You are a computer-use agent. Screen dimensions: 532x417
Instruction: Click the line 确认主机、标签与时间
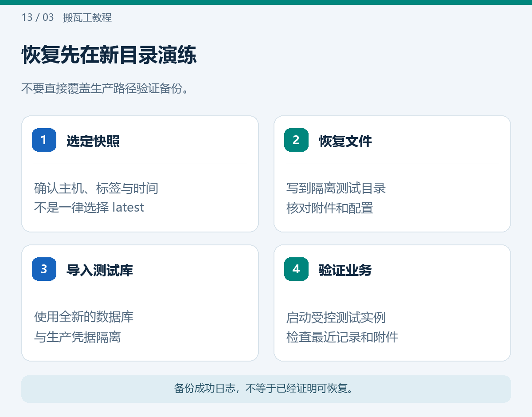coord(96,189)
